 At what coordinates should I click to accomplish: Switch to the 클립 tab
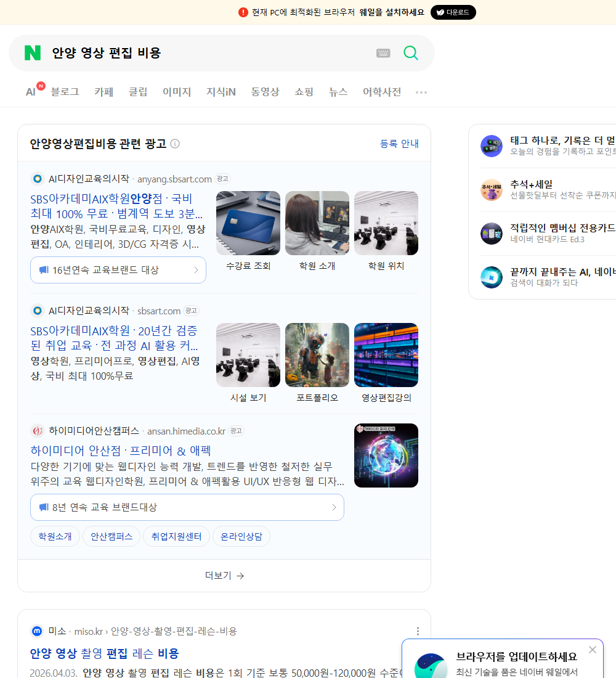point(138,92)
